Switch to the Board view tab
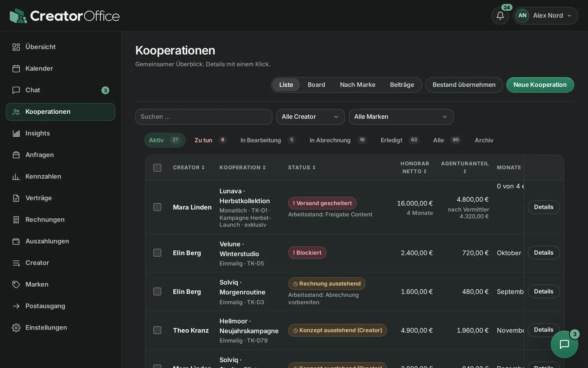The height and width of the screenshot is (368, 588). coord(316,85)
